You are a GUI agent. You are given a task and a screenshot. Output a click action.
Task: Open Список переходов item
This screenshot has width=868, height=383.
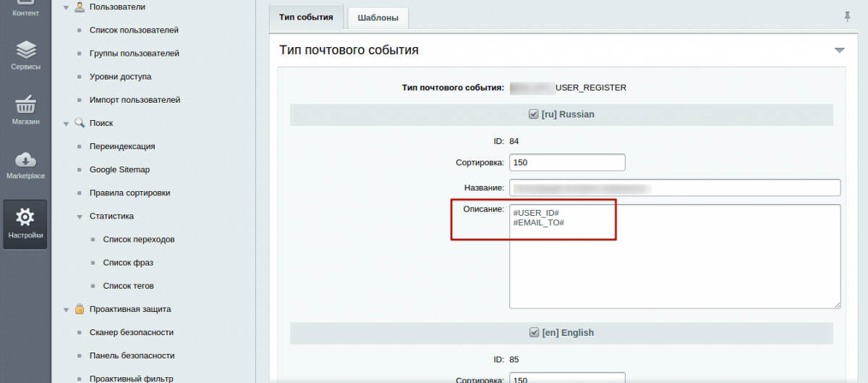tap(139, 240)
